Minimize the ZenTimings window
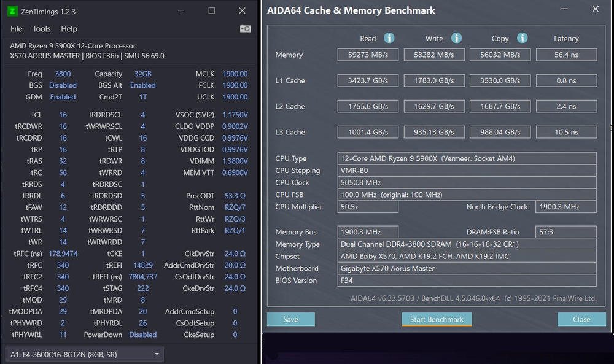 click(x=182, y=11)
